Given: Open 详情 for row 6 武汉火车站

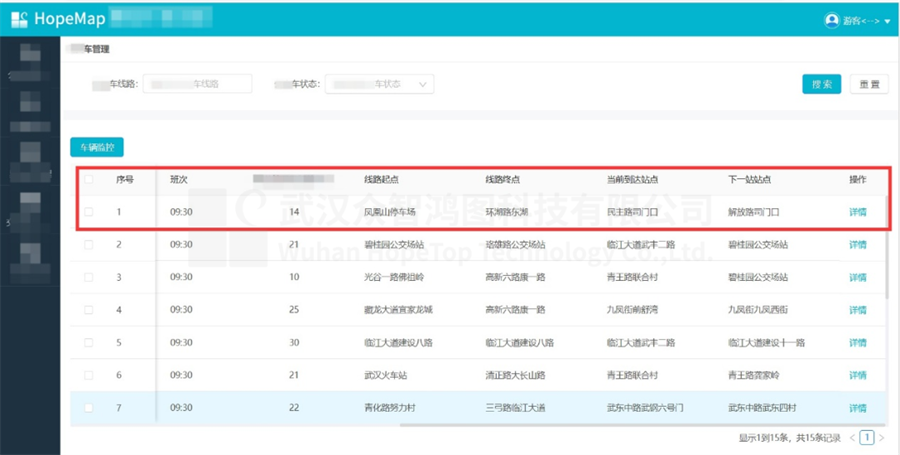Looking at the screenshot, I should point(858,375).
